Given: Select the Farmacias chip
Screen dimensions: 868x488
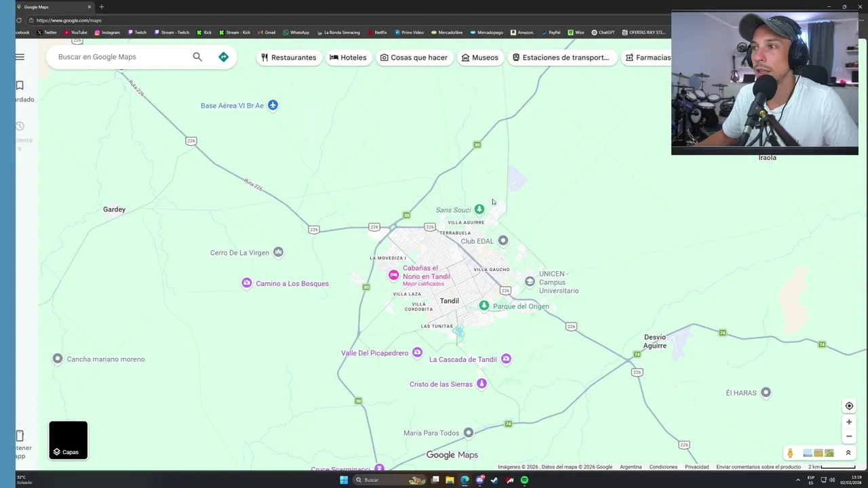Looking at the screenshot, I should point(647,58).
